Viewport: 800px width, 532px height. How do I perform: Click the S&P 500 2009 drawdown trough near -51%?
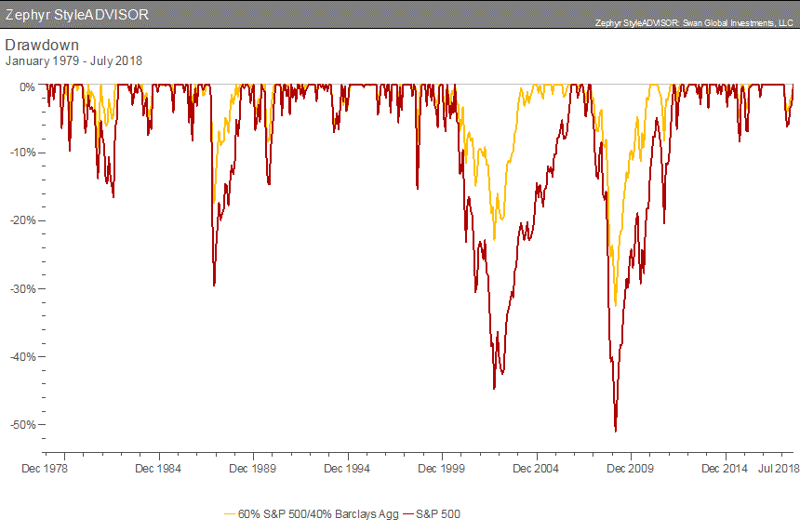click(616, 431)
